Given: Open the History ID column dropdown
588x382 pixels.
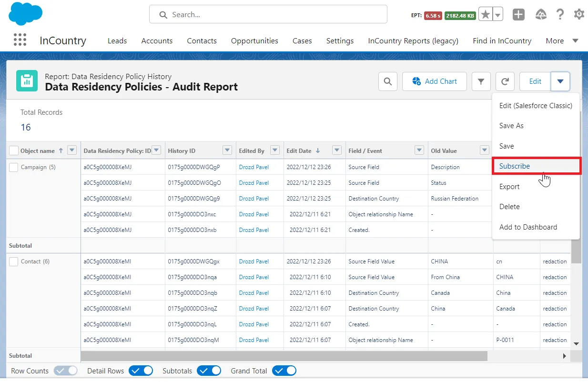Looking at the screenshot, I should [227, 151].
